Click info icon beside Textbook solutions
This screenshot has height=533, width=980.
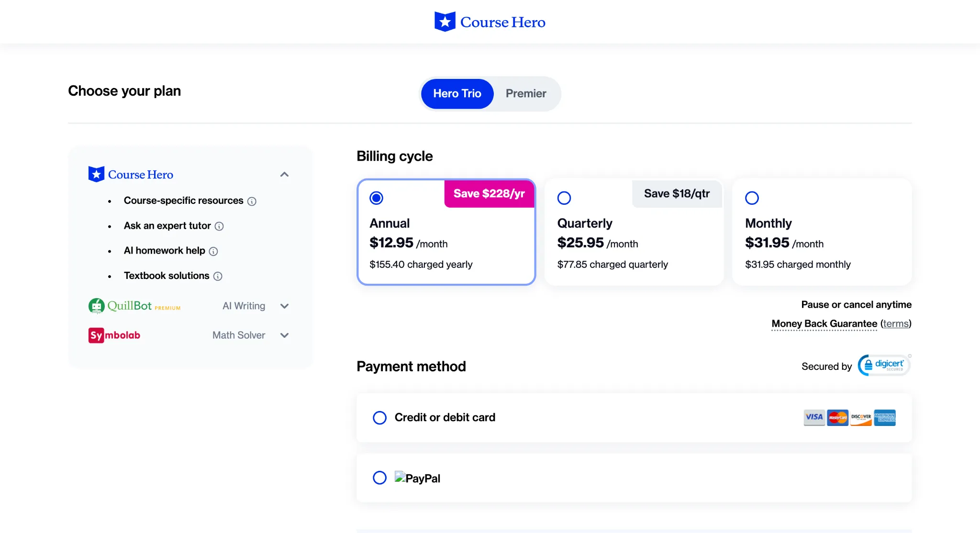(218, 276)
